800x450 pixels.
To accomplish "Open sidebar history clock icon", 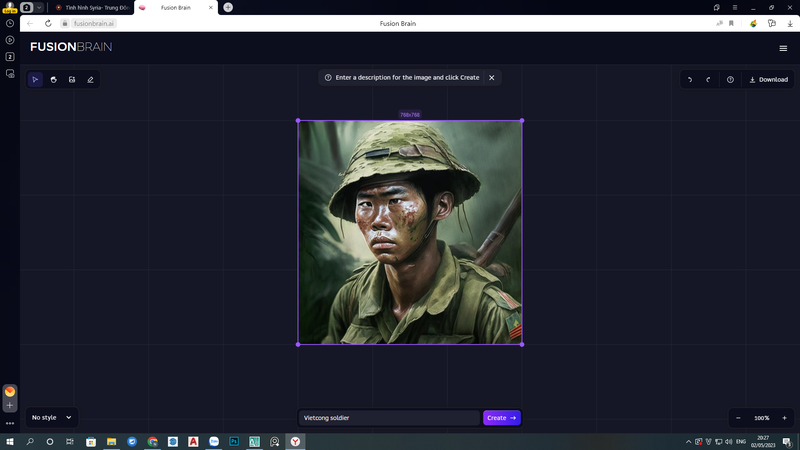I will 10,23.
